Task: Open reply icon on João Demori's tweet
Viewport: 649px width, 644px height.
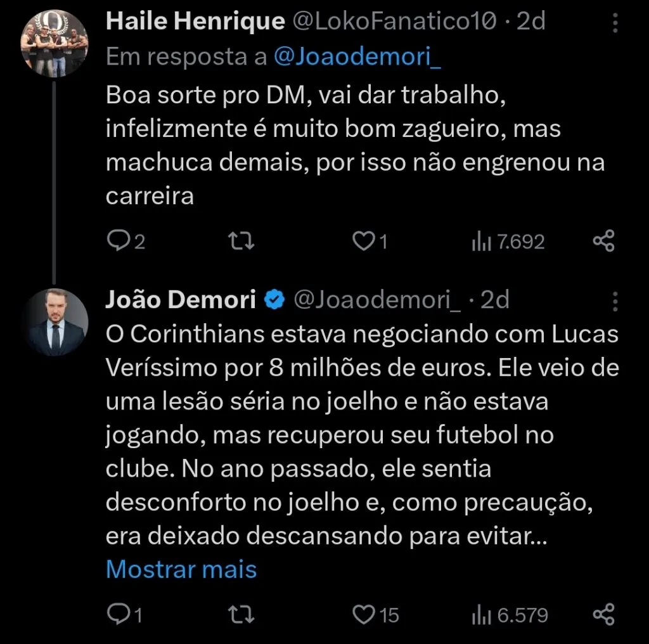Action: pos(122,614)
